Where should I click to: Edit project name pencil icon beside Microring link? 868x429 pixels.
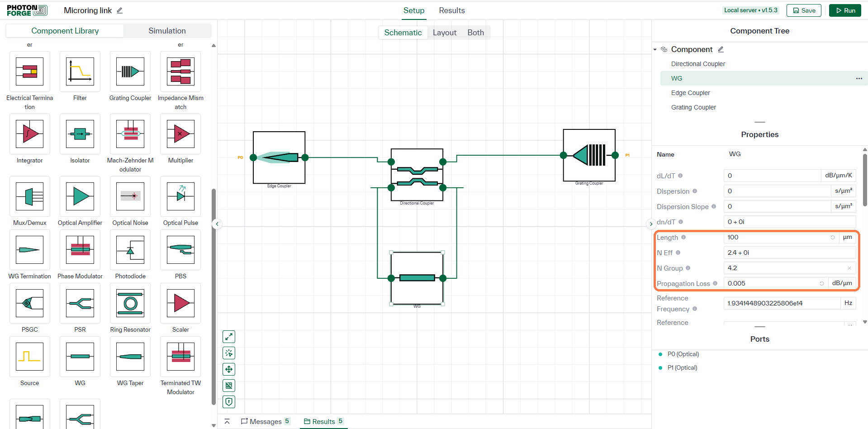120,10
